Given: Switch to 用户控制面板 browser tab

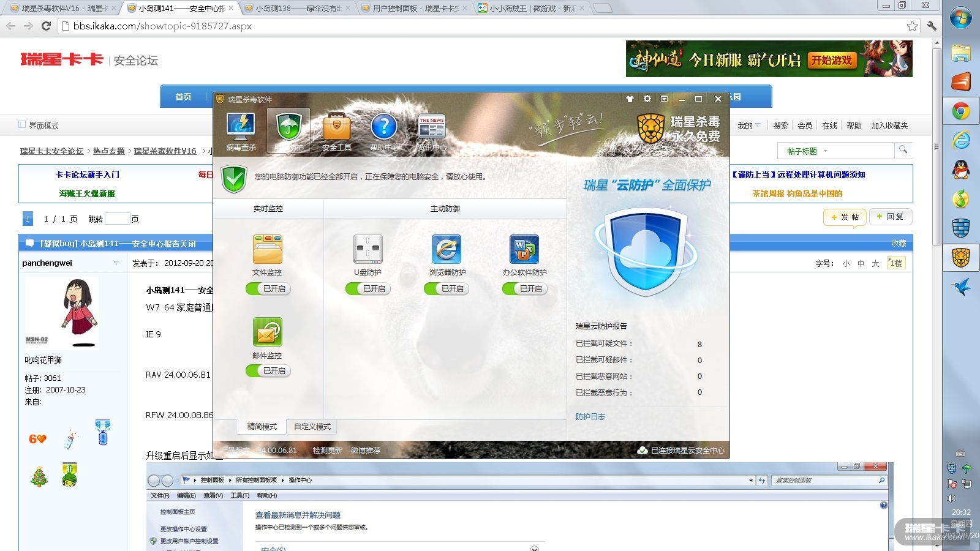Looking at the screenshot, I should 415,8.
